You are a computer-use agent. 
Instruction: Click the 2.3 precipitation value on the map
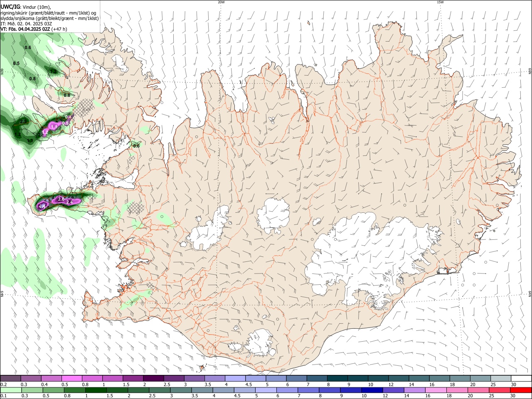[23, 121]
